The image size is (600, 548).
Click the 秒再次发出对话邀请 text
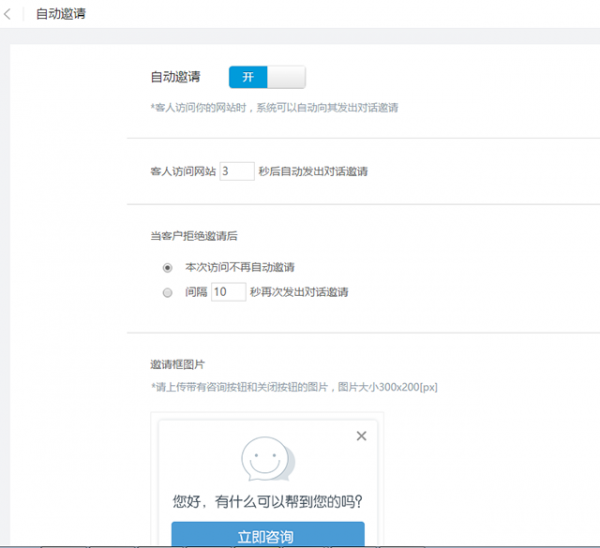point(299,292)
